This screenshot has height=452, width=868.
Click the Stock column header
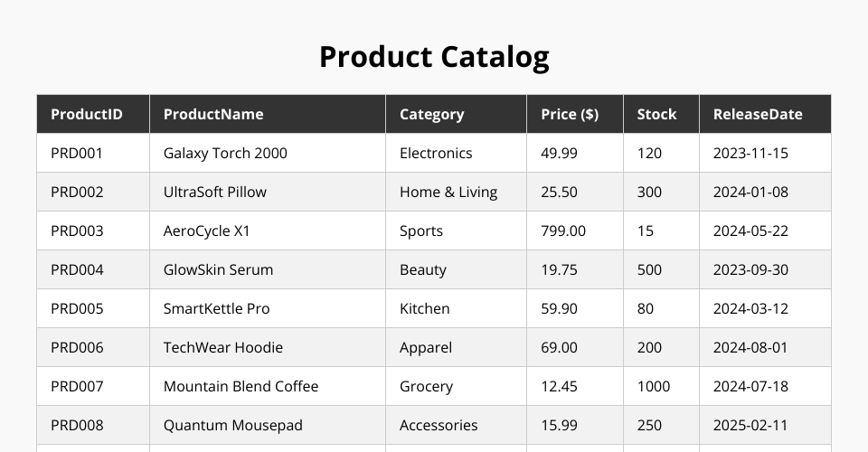656,114
